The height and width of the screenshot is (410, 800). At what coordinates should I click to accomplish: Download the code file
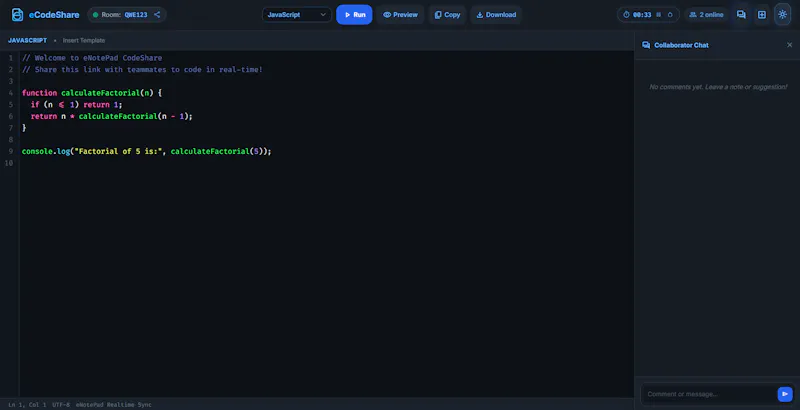(496, 15)
